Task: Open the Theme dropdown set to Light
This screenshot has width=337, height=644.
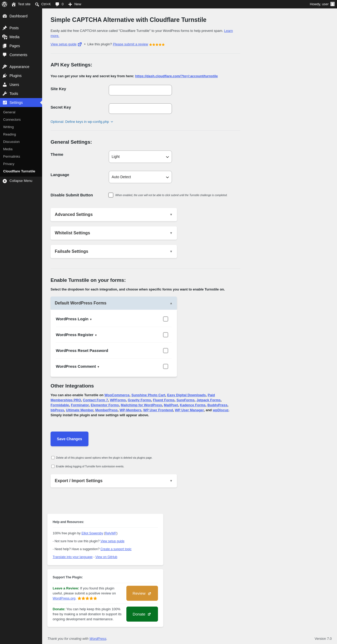Action: (x=140, y=157)
